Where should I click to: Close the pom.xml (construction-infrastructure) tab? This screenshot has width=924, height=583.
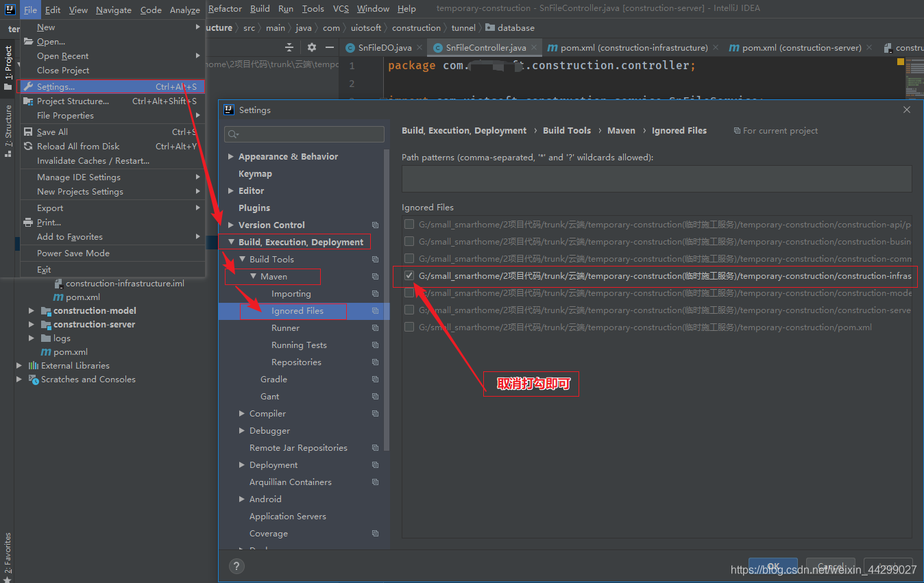click(x=716, y=48)
